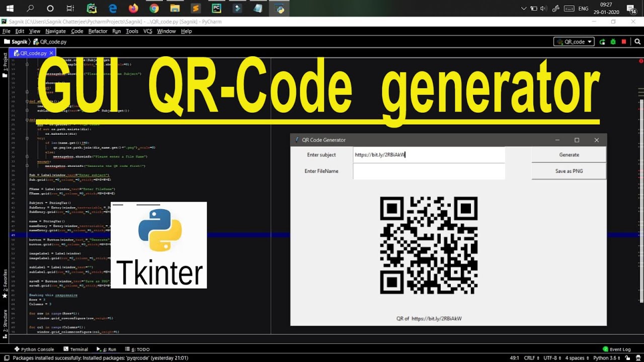Open Cortana circle in the taskbar
Screen dimensions: 644x362
point(50,9)
